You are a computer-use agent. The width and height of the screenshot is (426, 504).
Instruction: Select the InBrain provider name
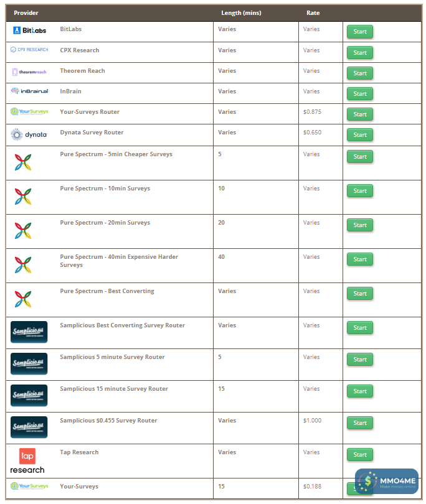pyautogui.click(x=70, y=91)
